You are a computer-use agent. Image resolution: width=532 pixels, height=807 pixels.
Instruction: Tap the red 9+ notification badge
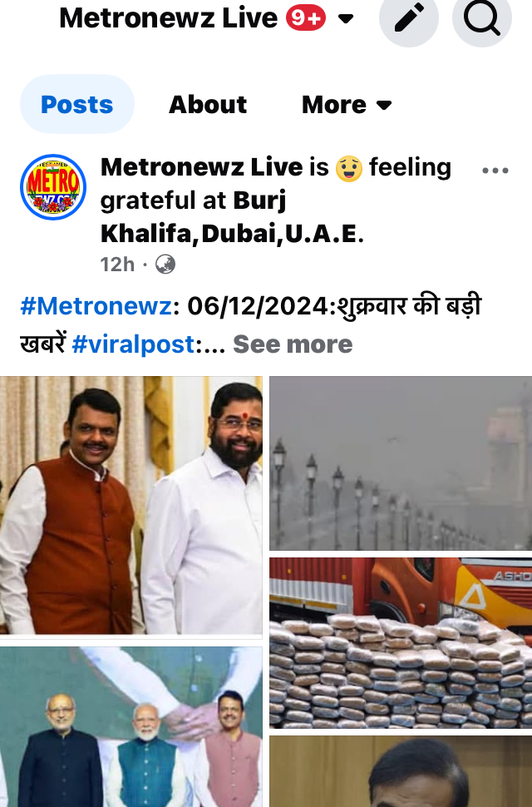coord(306,17)
